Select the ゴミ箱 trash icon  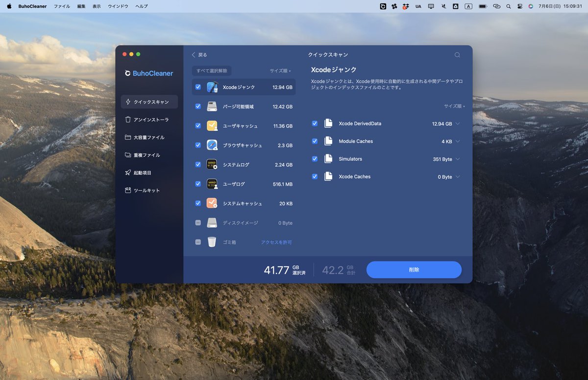click(x=212, y=242)
